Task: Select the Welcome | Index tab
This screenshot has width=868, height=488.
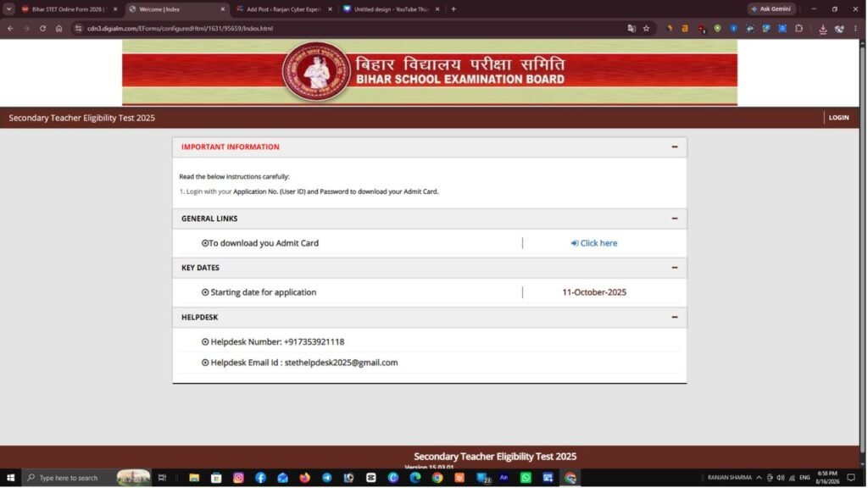Action: [176, 8]
